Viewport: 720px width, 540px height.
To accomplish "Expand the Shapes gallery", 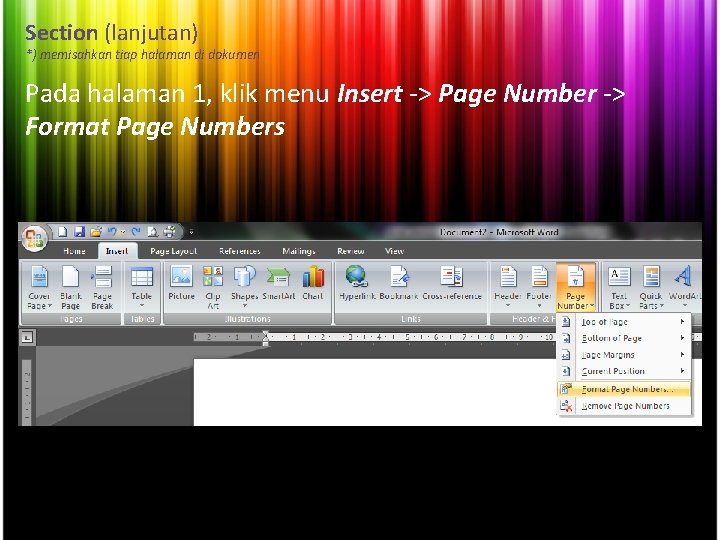I will click(244, 287).
